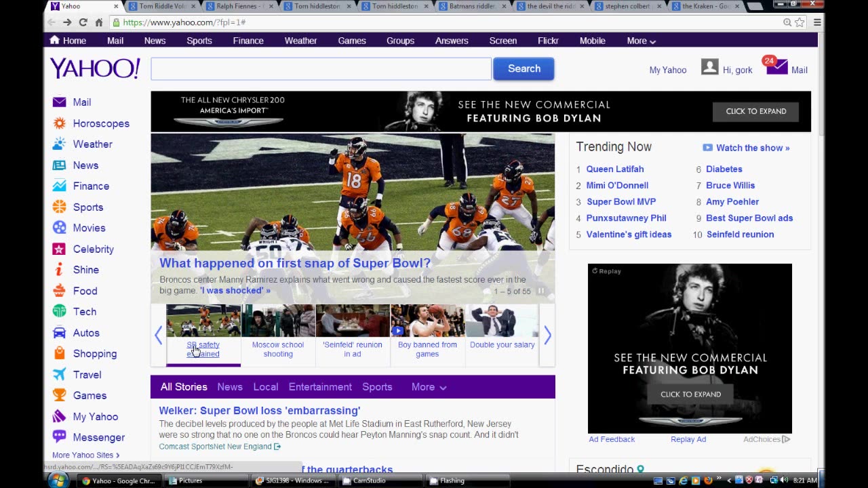This screenshot has height=488, width=868.
Task: Open the Games trophy icon in sidebar
Action: tap(59, 396)
